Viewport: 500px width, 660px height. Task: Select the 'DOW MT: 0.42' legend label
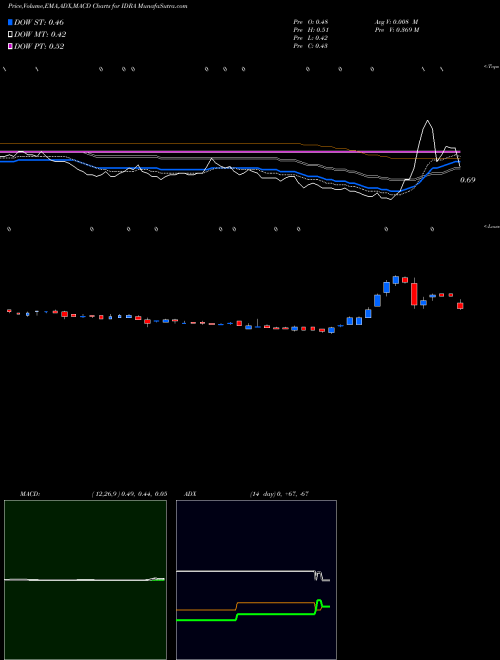(x=40, y=35)
